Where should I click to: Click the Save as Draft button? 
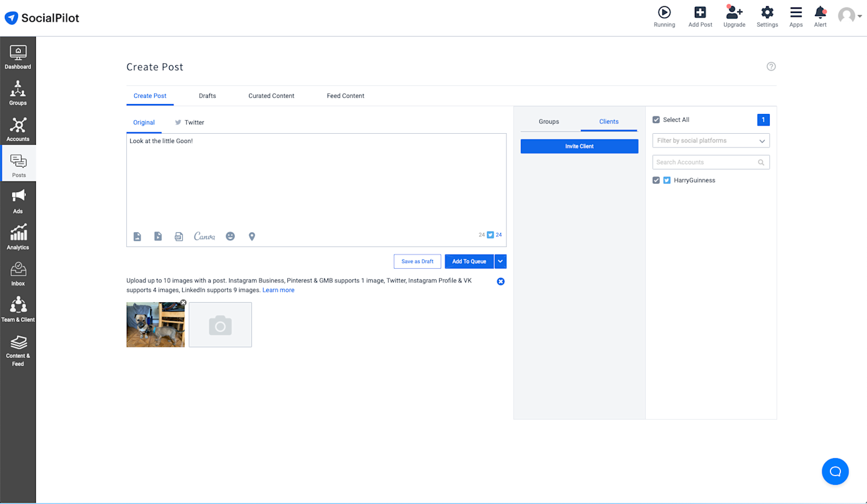pos(417,261)
